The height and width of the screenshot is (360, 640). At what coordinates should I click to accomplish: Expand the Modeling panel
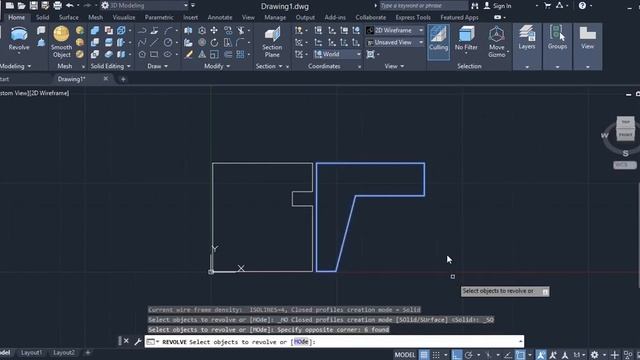point(16,66)
